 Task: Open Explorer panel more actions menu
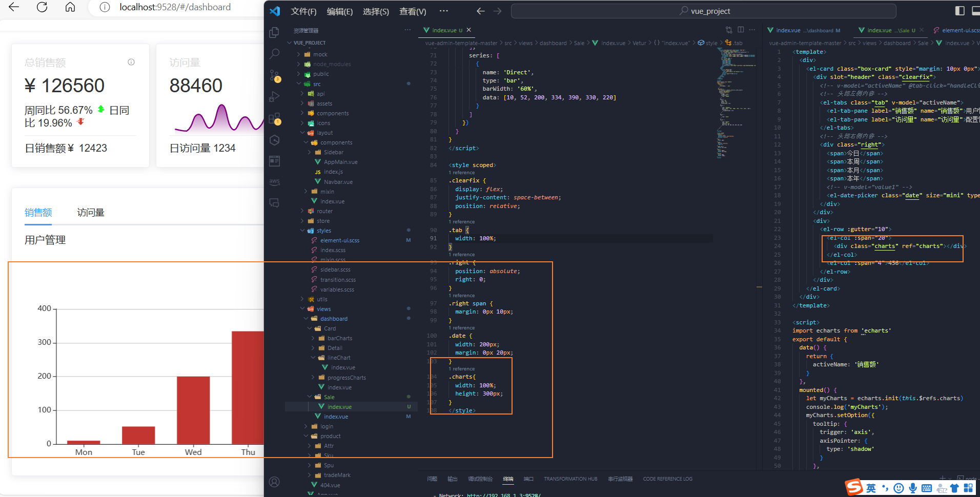click(x=407, y=30)
